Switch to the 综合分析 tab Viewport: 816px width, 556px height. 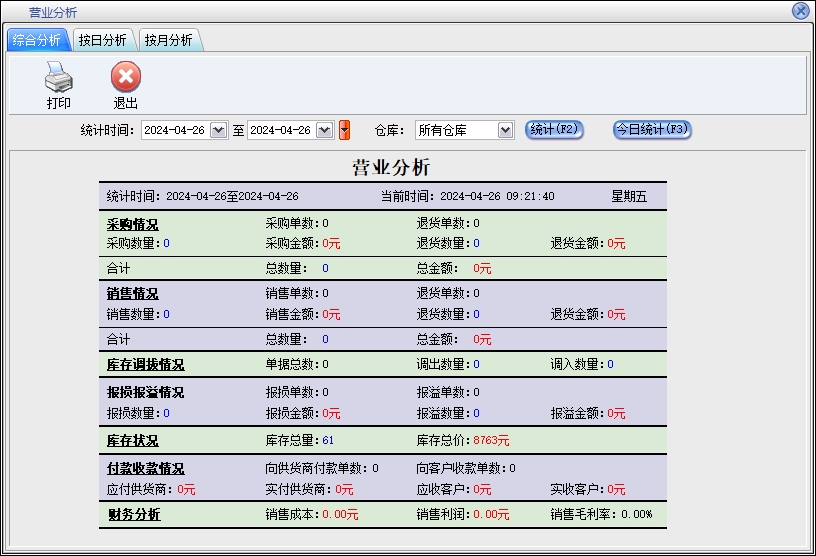click(x=37, y=40)
